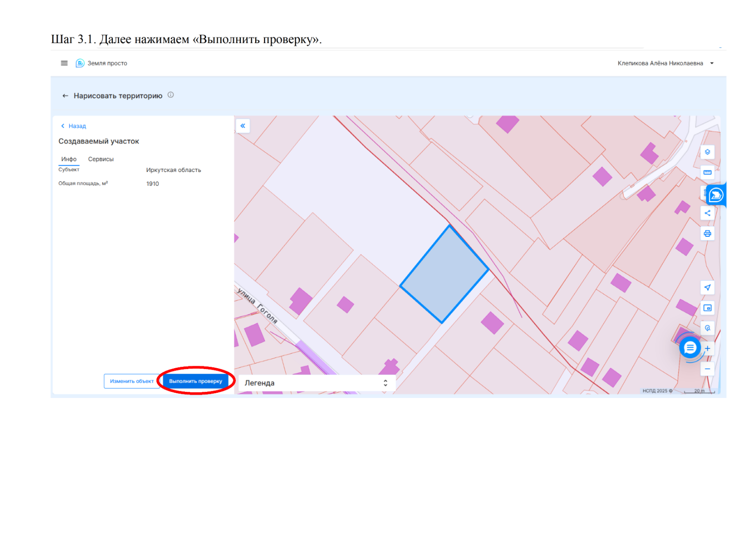Zoom out on the map
Viewport: 756px width, 535px height.
[707, 369]
